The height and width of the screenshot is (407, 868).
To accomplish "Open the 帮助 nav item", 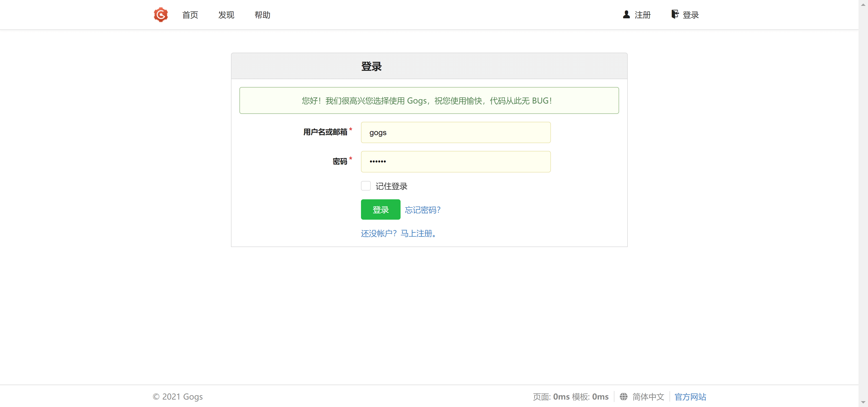I will (262, 15).
